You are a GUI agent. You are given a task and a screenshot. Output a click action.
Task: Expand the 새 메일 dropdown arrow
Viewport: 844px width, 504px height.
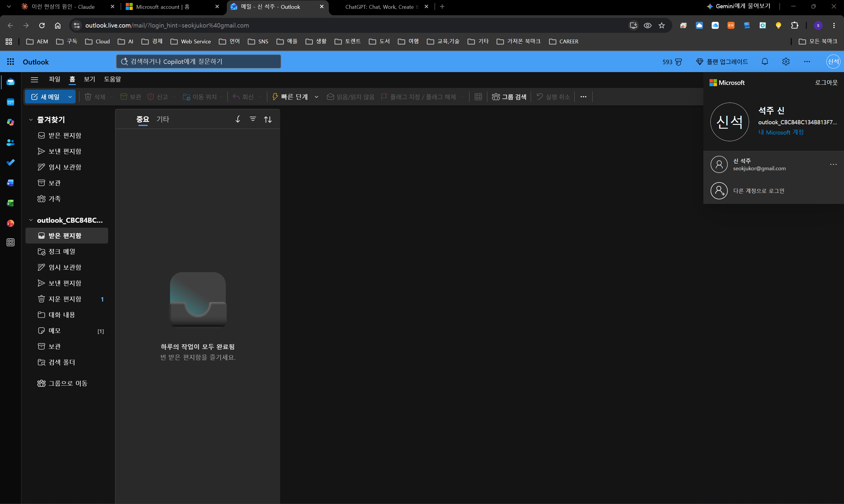(x=70, y=97)
